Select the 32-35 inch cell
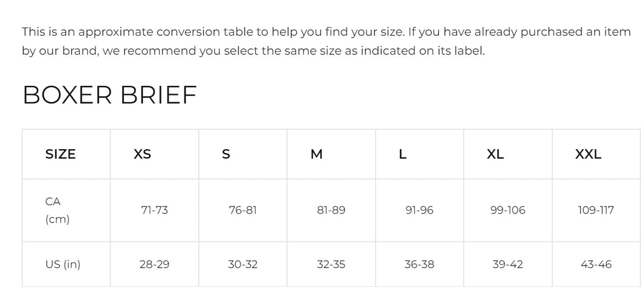The height and width of the screenshot is (287, 644). [331, 264]
